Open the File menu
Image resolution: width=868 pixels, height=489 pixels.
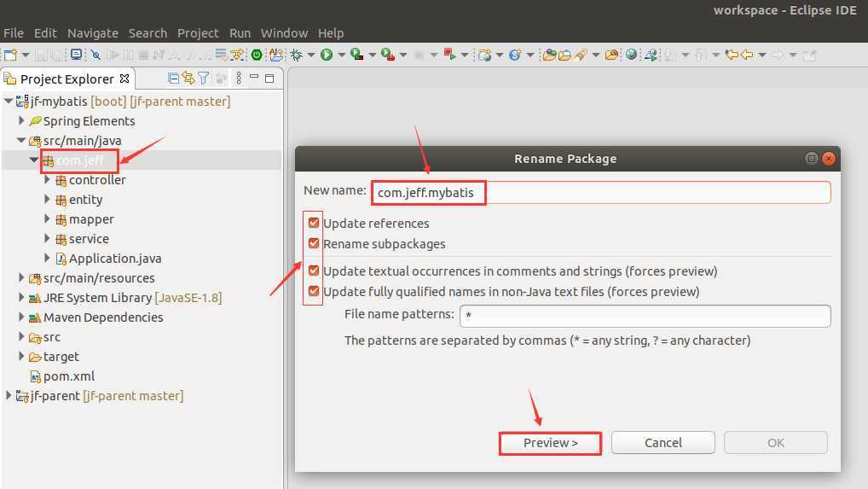14,33
